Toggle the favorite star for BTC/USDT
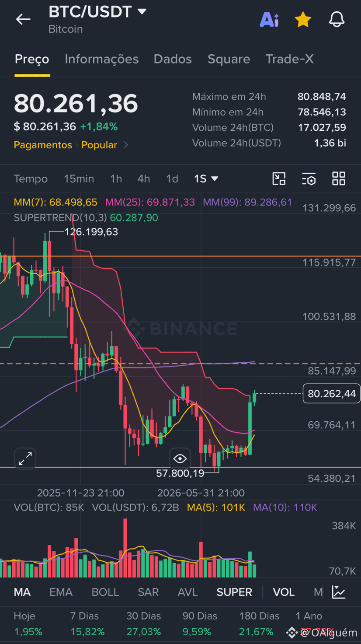This screenshot has width=361, height=644. [303, 20]
